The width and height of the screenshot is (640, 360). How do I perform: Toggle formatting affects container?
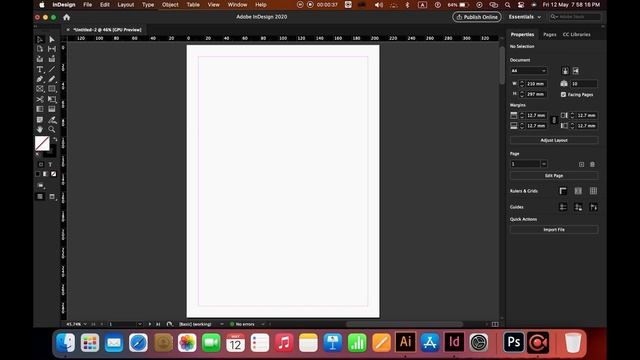41,164
